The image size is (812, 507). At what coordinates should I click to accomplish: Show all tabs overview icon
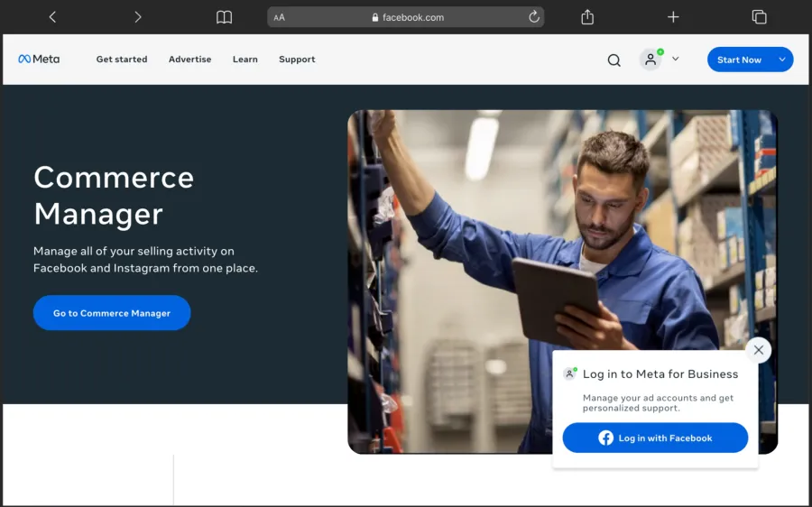759,17
